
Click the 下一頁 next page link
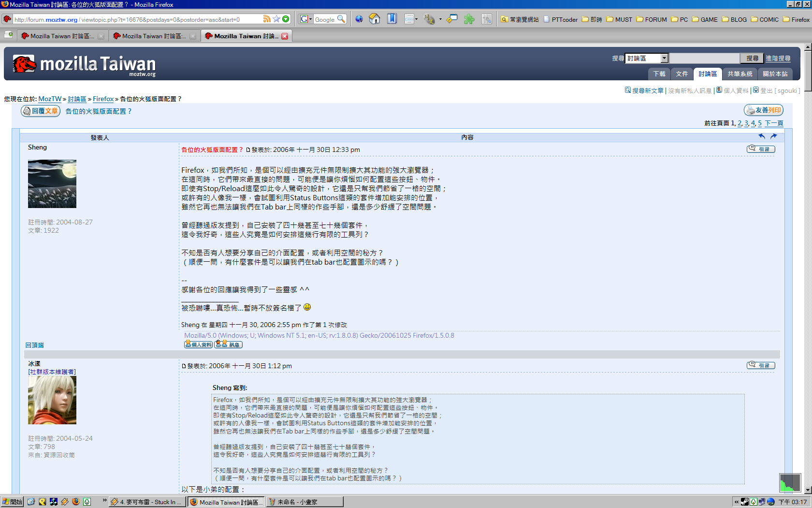point(774,123)
